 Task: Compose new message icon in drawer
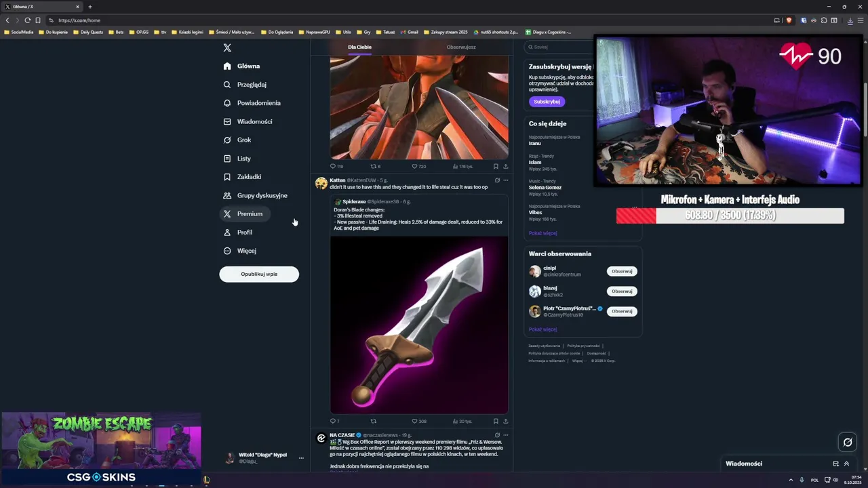(x=835, y=464)
